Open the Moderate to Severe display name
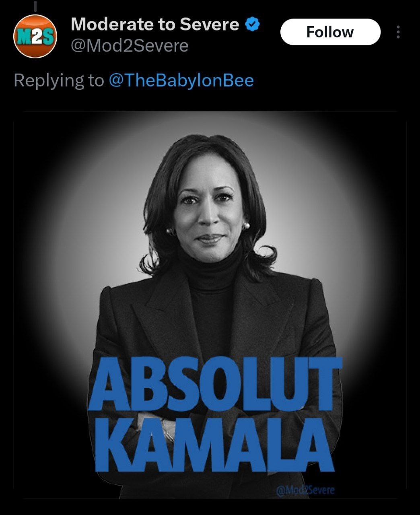 pyautogui.click(x=155, y=25)
